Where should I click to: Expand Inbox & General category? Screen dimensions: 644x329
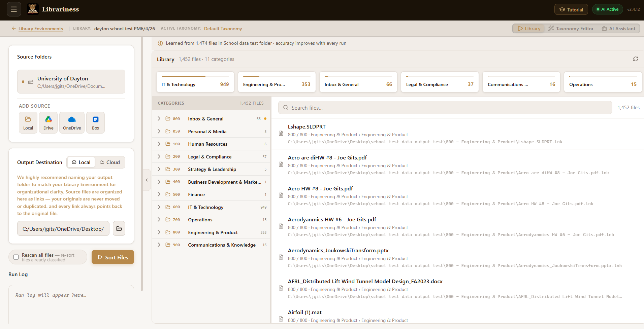coord(159,118)
